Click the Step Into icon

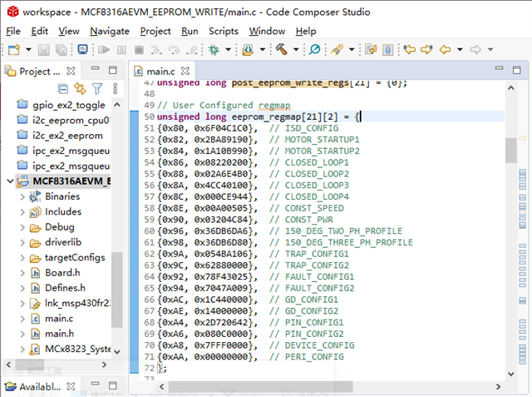[x=156, y=50]
